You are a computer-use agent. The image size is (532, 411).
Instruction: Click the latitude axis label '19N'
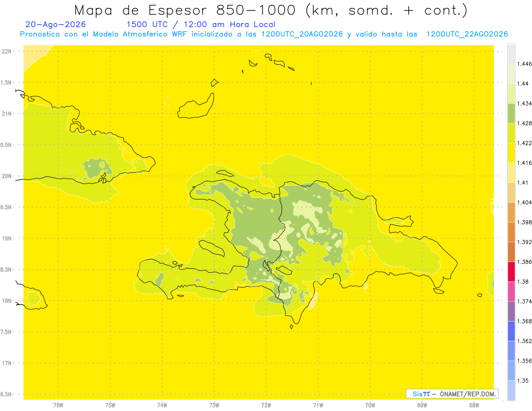point(7,239)
